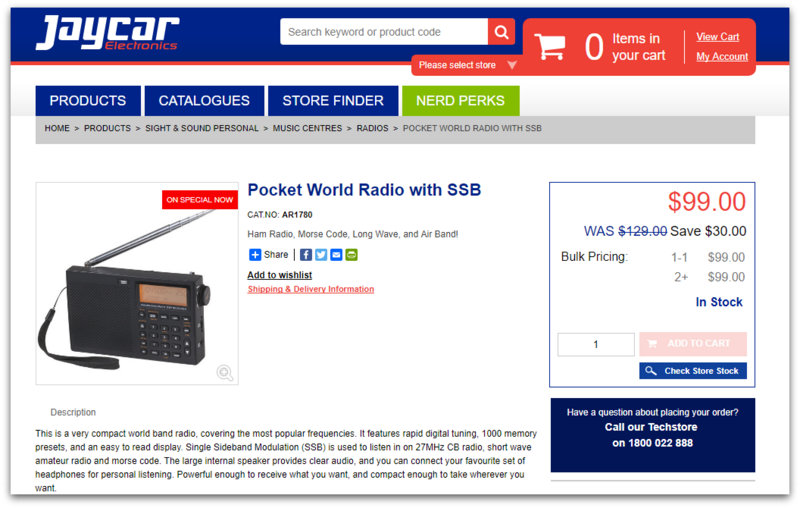Click the blue plus Share icon
Screen dimensions: 800x508
255,255
